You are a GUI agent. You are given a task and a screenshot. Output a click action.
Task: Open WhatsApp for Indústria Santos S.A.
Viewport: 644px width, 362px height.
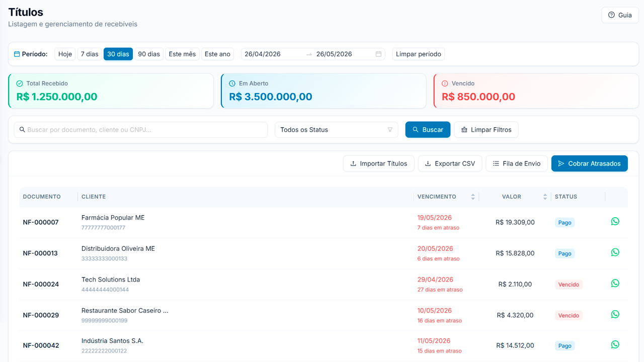point(615,345)
